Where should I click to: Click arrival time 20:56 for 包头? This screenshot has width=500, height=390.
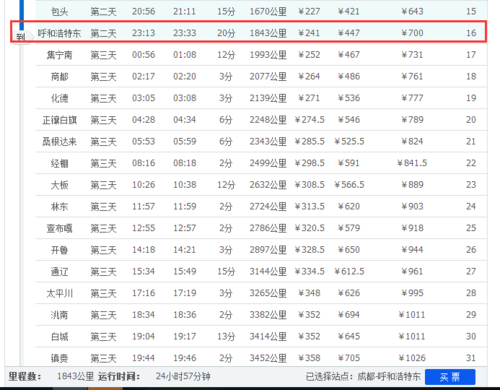tap(143, 12)
